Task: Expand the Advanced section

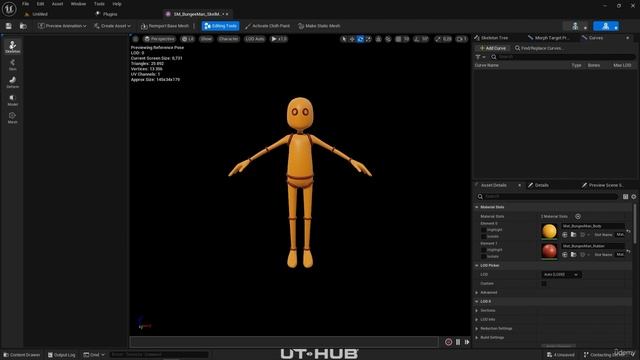Action: pyautogui.click(x=477, y=293)
